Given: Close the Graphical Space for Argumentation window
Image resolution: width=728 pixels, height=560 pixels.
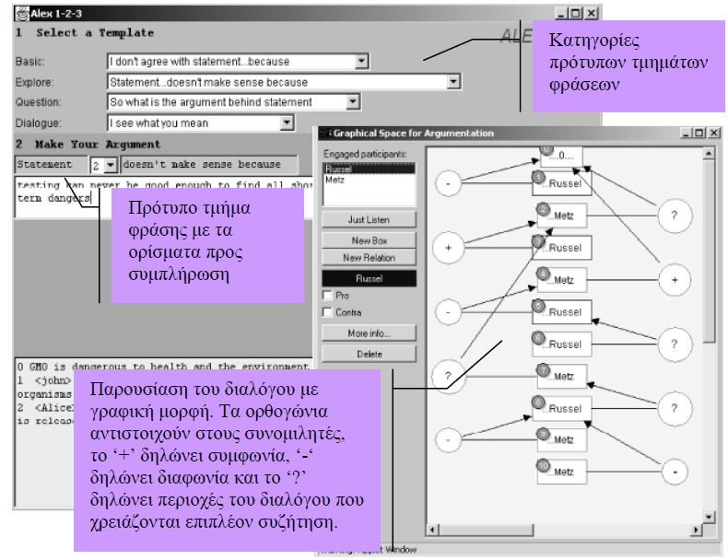Looking at the screenshot, I should click(714, 134).
